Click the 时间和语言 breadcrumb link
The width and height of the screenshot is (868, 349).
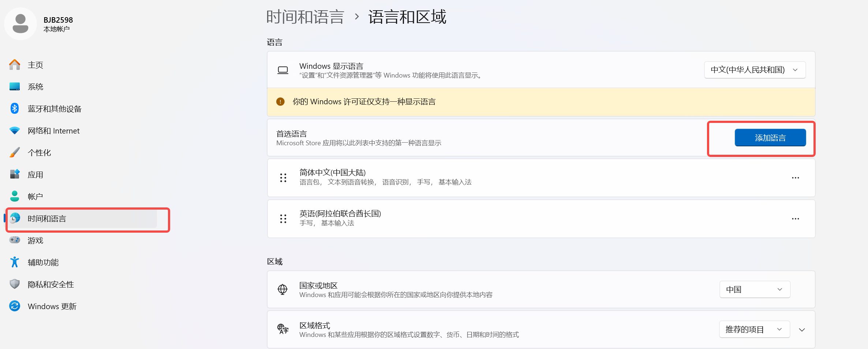pyautogui.click(x=305, y=17)
